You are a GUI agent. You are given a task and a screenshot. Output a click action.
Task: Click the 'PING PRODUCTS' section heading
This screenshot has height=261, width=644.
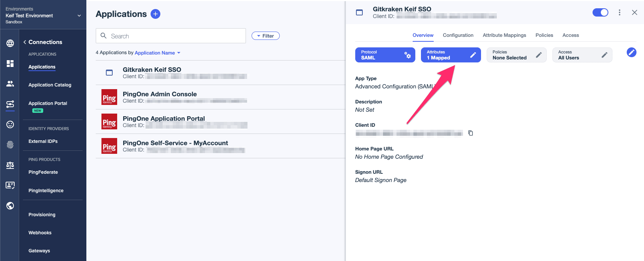44,159
